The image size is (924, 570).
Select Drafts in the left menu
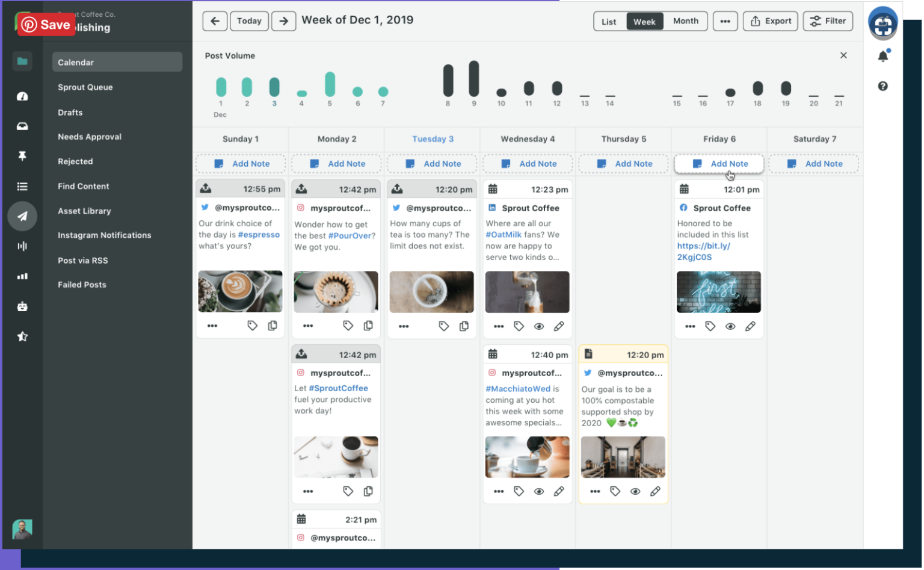tap(70, 112)
